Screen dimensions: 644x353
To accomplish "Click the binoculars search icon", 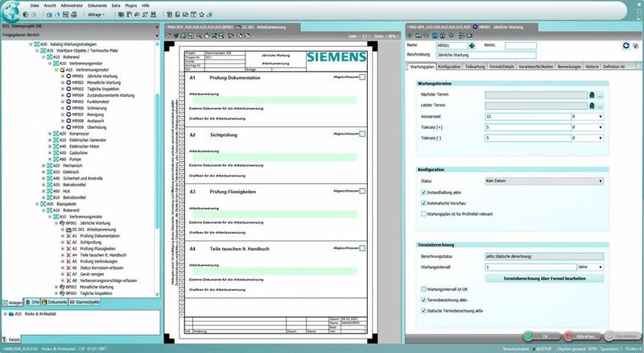I will click(x=154, y=15).
